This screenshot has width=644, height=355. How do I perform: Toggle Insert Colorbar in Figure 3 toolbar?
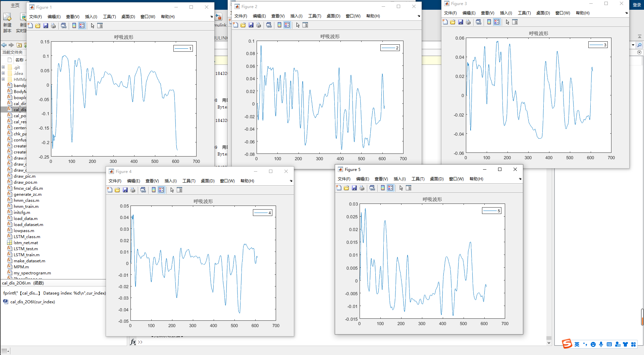tap(489, 22)
